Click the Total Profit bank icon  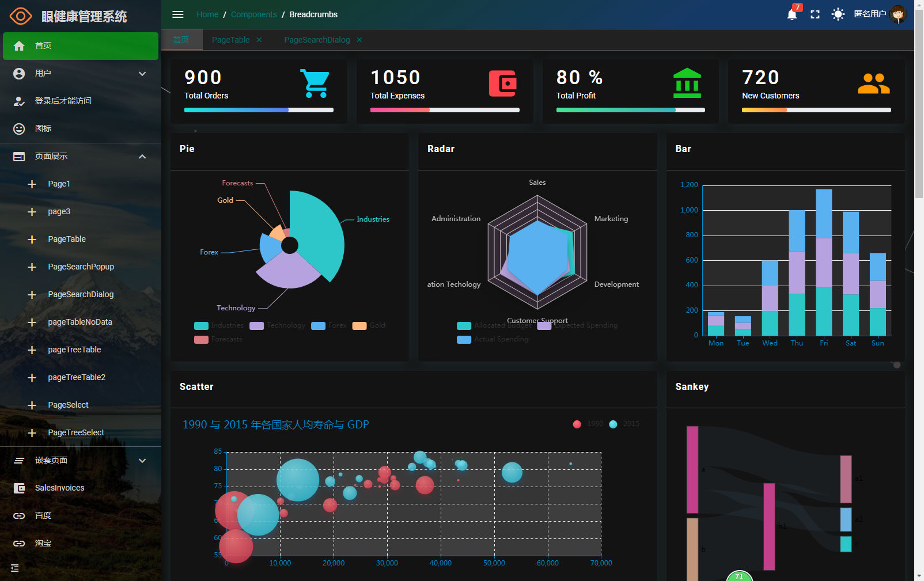click(x=687, y=83)
